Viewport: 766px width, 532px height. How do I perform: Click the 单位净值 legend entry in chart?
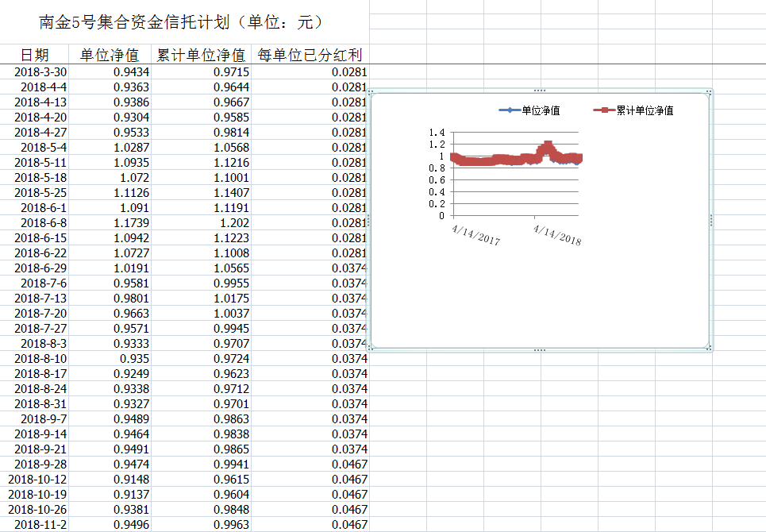tap(529, 110)
